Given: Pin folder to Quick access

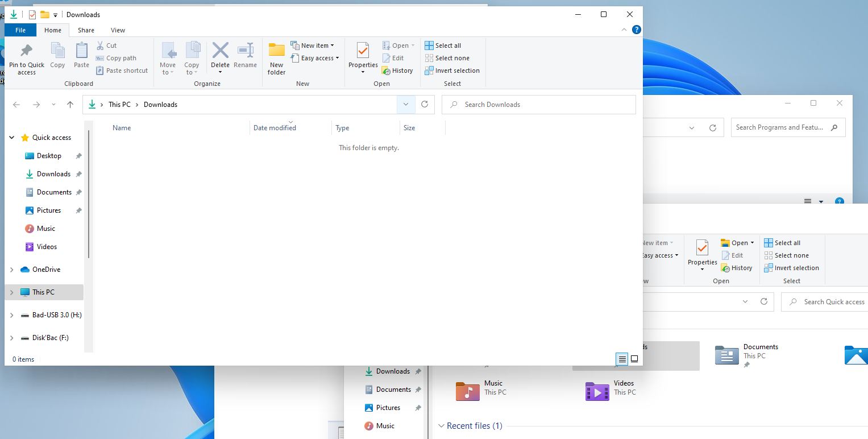Looking at the screenshot, I should [26, 59].
